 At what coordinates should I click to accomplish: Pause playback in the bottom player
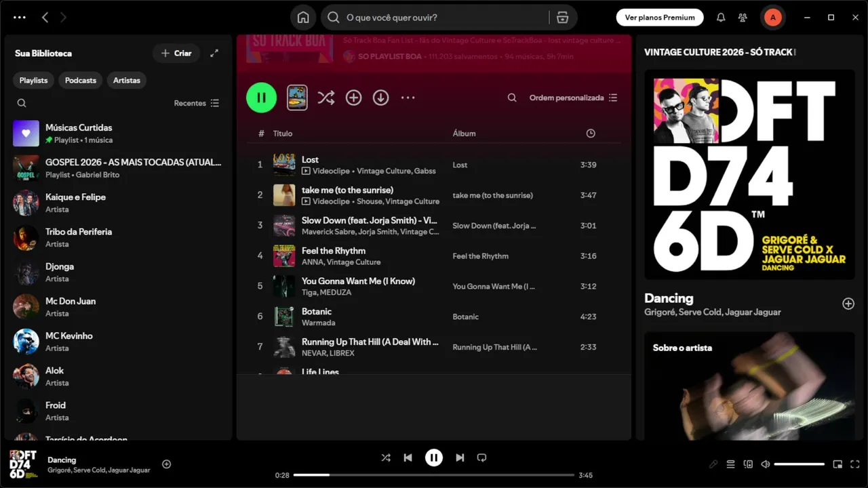click(x=434, y=457)
